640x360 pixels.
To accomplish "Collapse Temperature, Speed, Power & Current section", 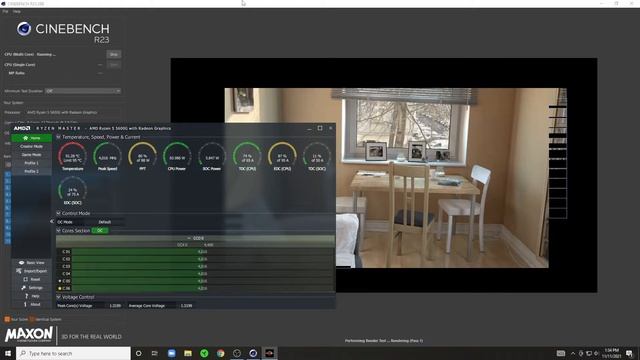I will coord(58,137).
